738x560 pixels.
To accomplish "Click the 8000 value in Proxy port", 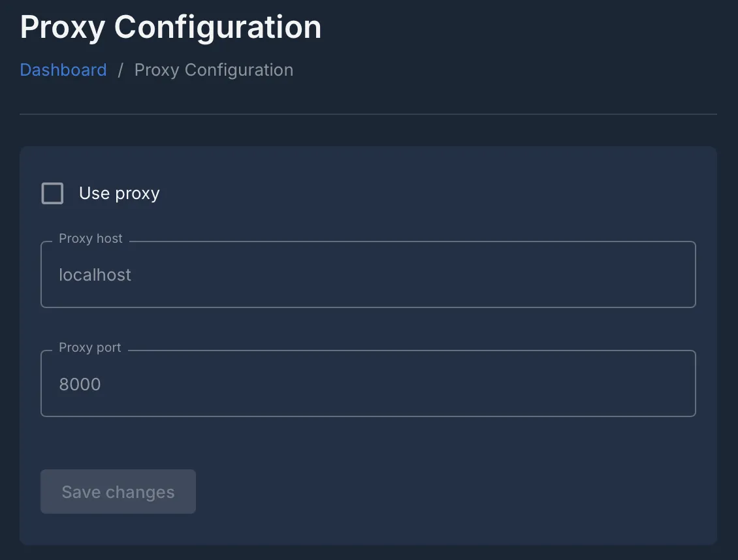I will (x=80, y=384).
